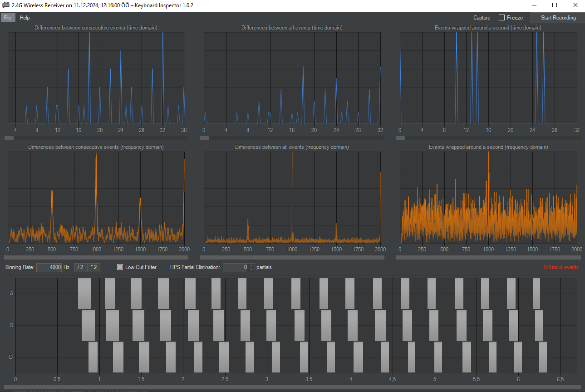Image resolution: width=585 pixels, height=392 pixels.
Task: Increase HPS partials with up arrow
Action: click(252, 265)
